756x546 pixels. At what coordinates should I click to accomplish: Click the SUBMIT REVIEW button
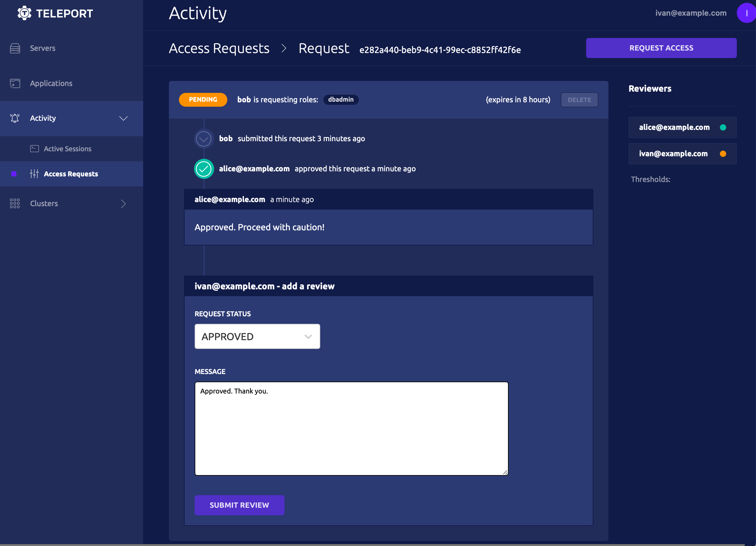pyautogui.click(x=240, y=505)
